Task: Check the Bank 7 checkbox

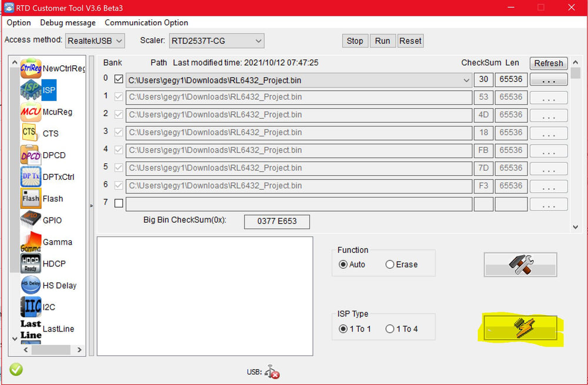Action: [x=118, y=203]
